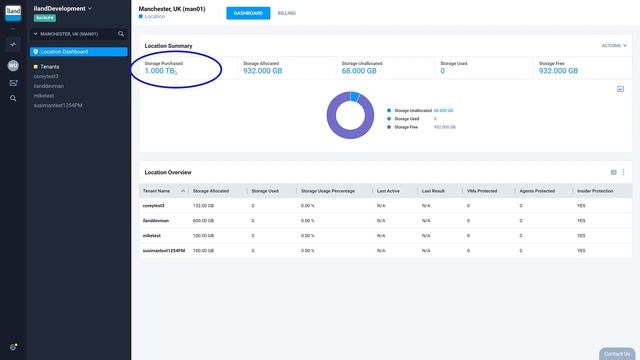The image size is (640, 360).
Task: Sort by Last Result column header
Action: pyautogui.click(x=433, y=191)
